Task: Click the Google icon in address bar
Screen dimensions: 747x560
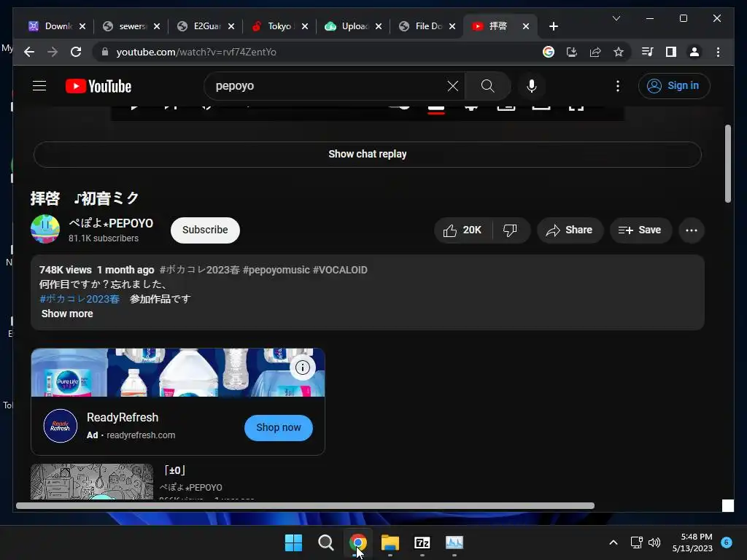Action: click(549, 52)
